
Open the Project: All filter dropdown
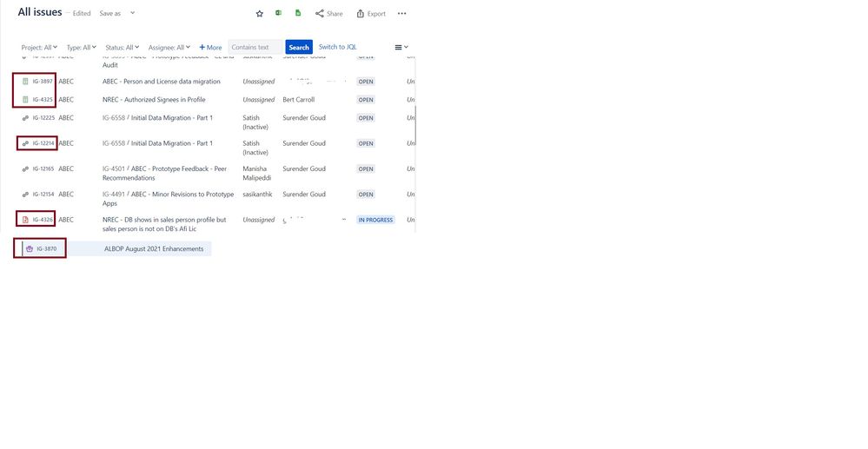click(39, 47)
